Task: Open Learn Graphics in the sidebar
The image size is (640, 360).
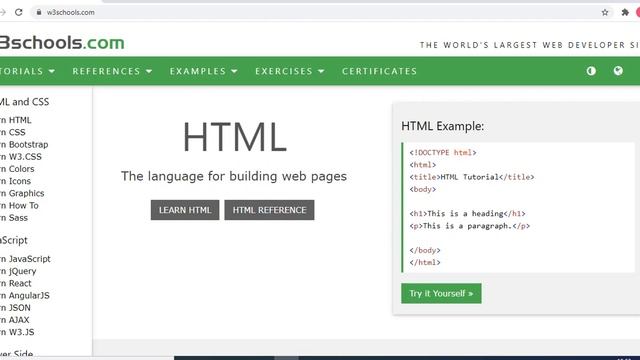Action: (22, 193)
